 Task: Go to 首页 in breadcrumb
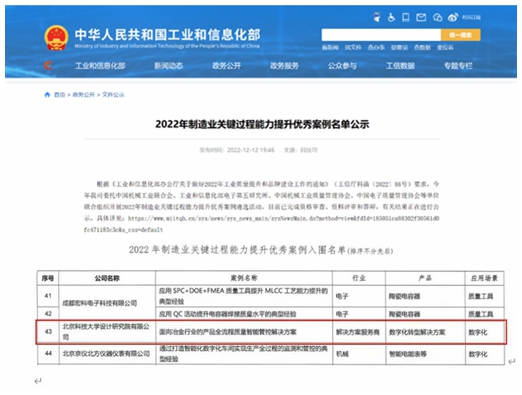(59, 95)
